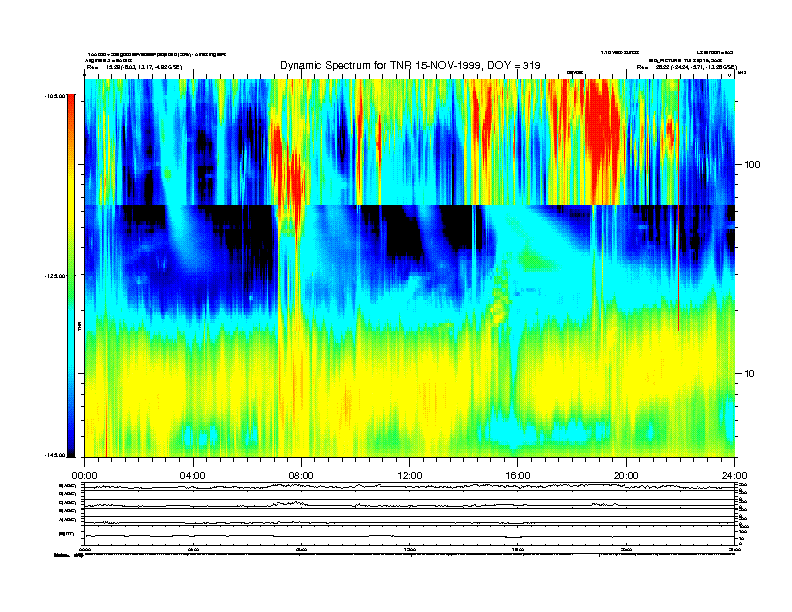Click the 10 frequency axis label
Image resolution: width=792 pixels, height=612 pixels.
pyautogui.click(x=750, y=374)
